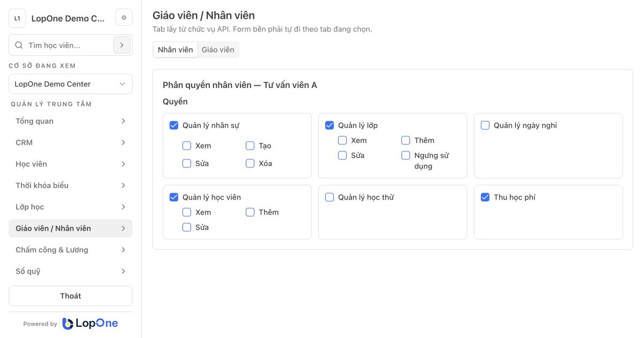Open the LopOne Demo Center dropdown
The width and height of the screenshot is (644, 338).
click(70, 84)
